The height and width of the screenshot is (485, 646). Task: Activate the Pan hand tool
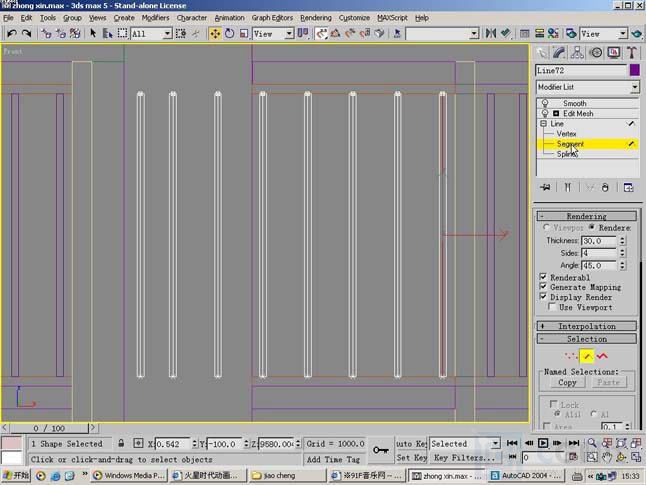coord(607,457)
